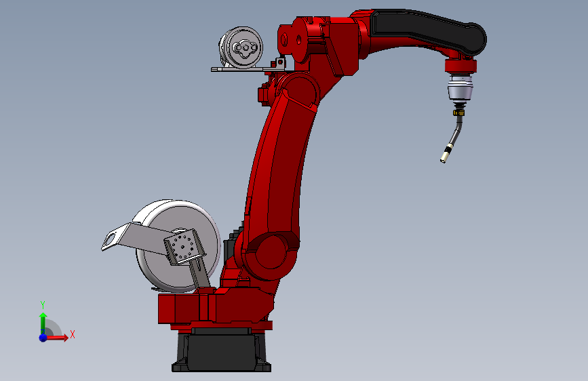588x381 pixels.
Task: Click the red X axis arrow of the triad
Action: click(x=57, y=338)
